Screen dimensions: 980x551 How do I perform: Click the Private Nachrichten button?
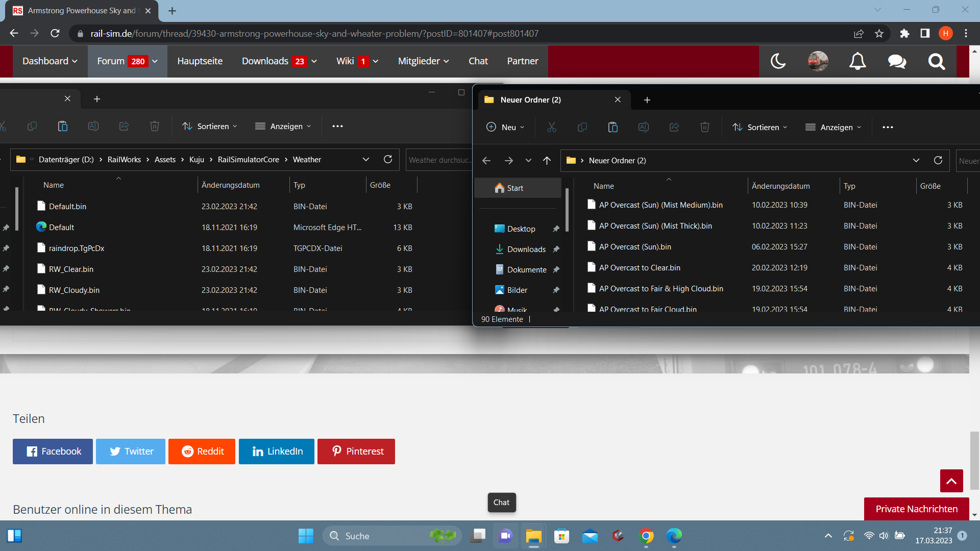pos(916,509)
